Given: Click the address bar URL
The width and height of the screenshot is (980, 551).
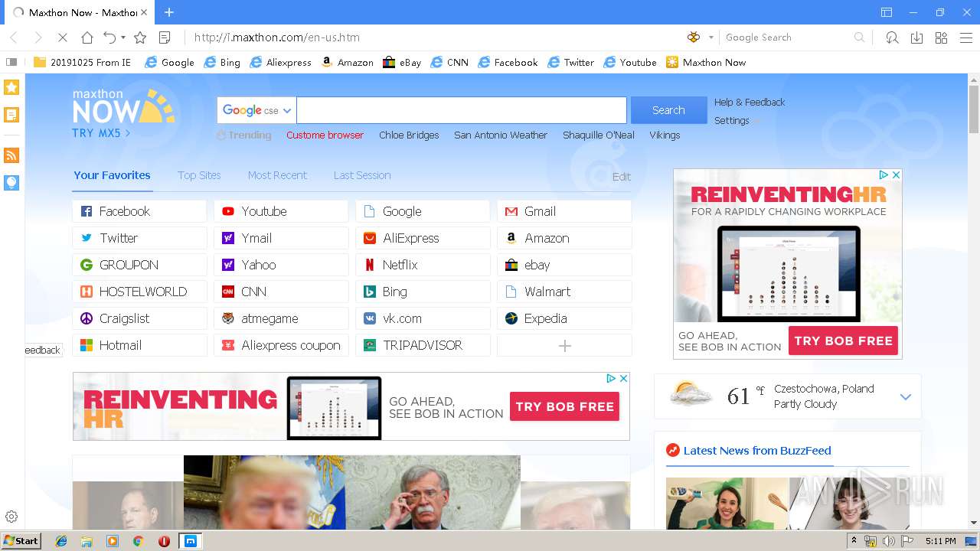Looking at the screenshot, I should point(276,37).
